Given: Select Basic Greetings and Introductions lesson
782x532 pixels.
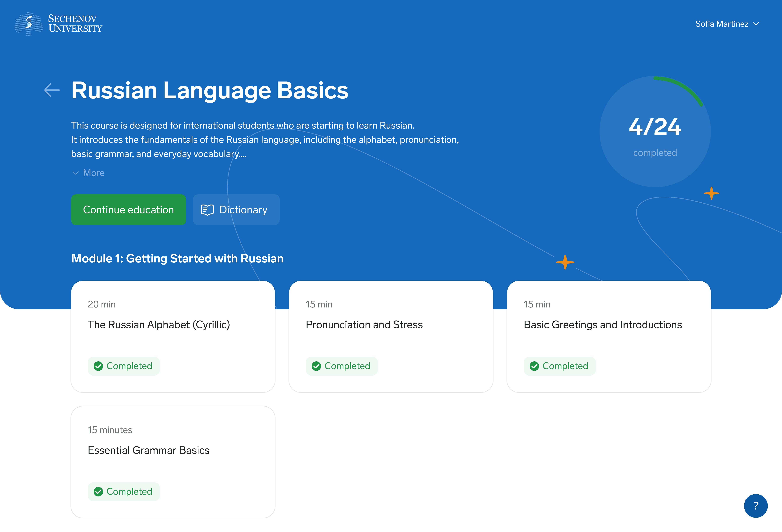Looking at the screenshot, I should pyautogui.click(x=602, y=325).
